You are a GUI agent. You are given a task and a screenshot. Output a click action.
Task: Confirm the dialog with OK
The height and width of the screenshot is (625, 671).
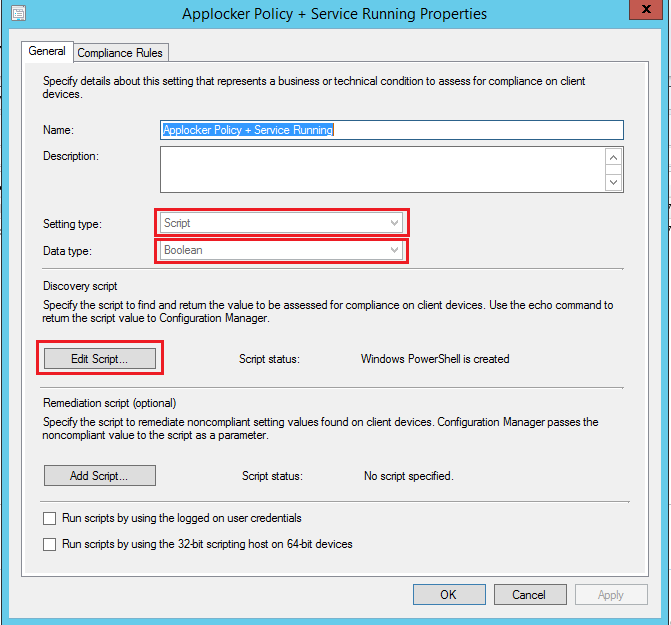pos(448,595)
